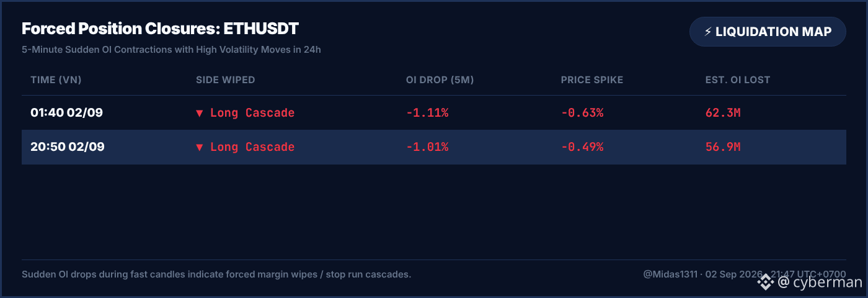Screen dimensions: 868x298
Task: Click the 62.3M estimated OI lost value
Action: (x=723, y=113)
